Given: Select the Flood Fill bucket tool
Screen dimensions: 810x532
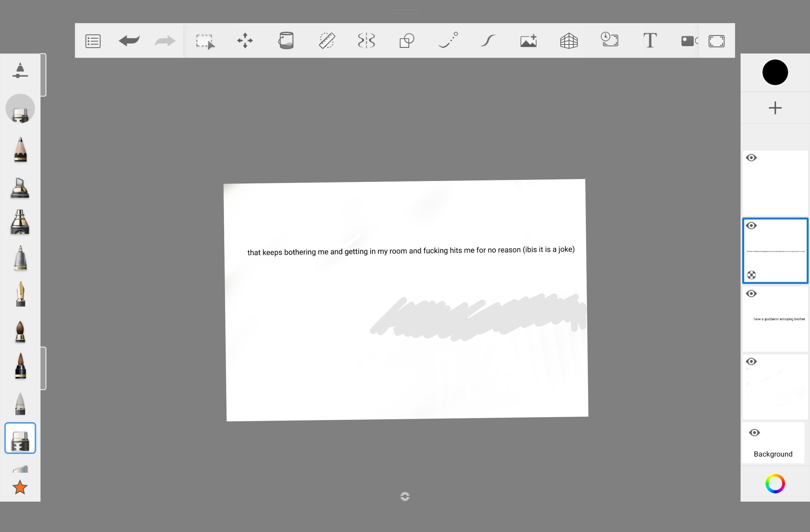Looking at the screenshot, I should (x=286, y=40).
